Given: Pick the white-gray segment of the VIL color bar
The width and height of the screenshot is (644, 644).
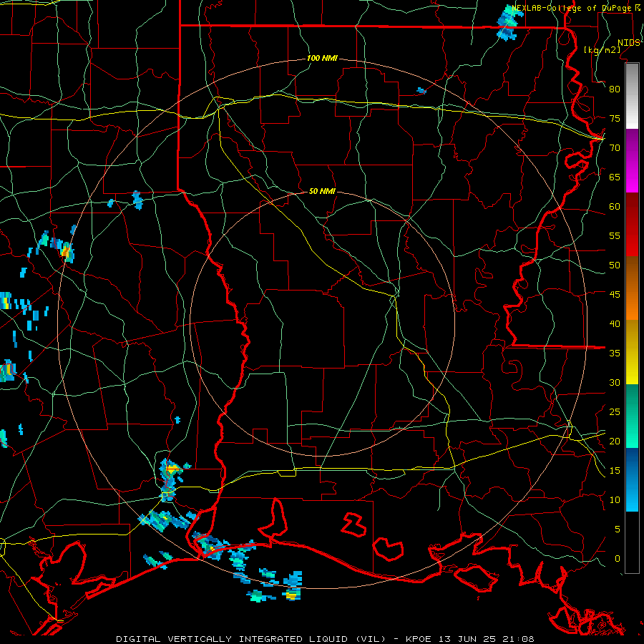Looking at the screenshot, I should [632, 97].
